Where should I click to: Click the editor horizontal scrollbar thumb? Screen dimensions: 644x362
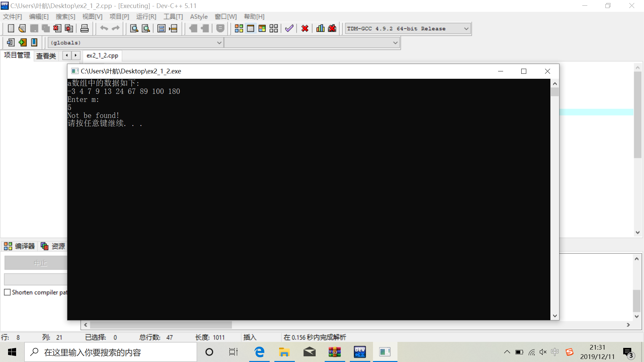[161, 325]
